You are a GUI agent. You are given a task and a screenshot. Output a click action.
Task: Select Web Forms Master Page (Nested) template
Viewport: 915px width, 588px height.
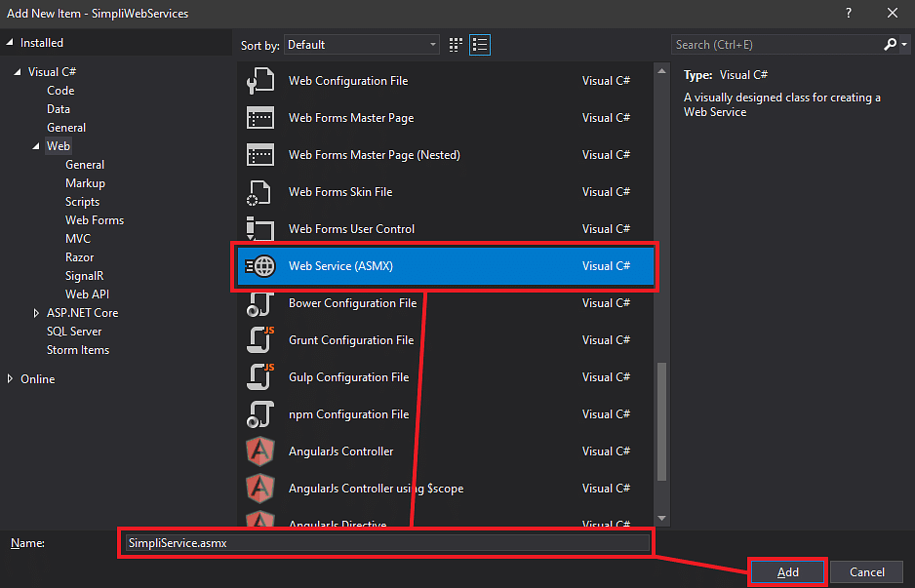pyautogui.click(x=447, y=155)
